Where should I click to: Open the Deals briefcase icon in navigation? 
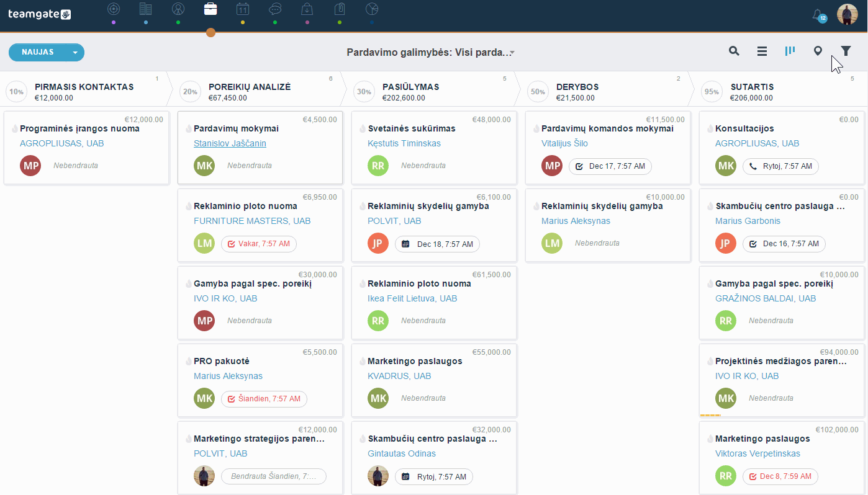[210, 9]
